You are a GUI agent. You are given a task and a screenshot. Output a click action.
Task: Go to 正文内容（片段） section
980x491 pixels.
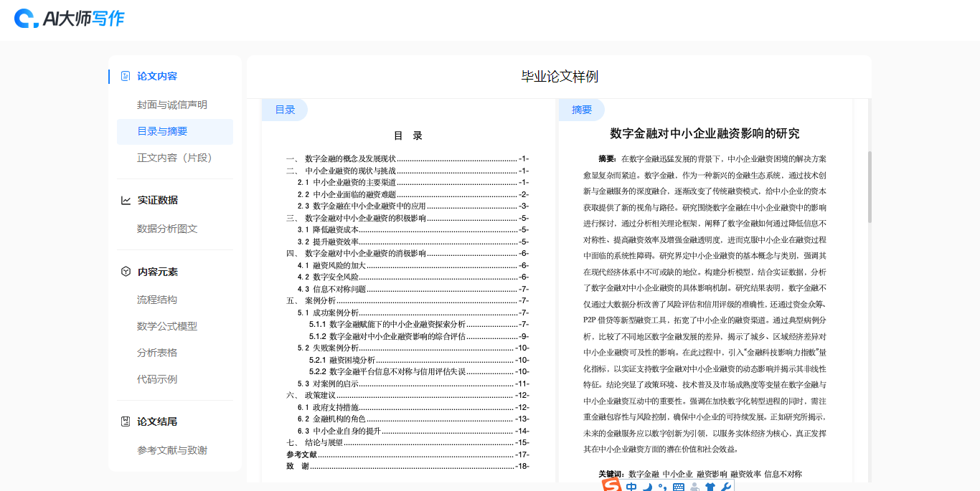tap(174, 158)
